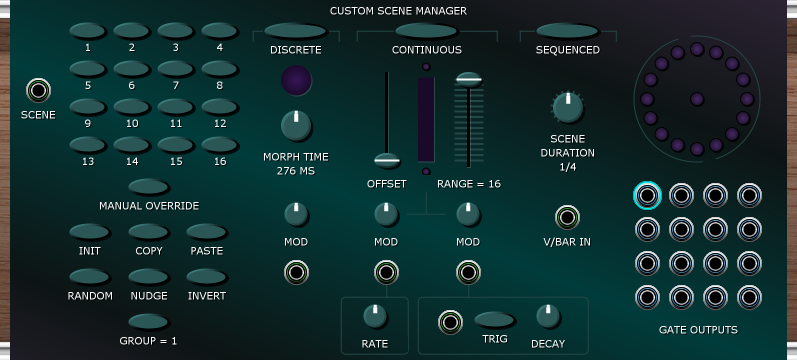Click the GATE OUTPUTS label

pyautogui.click(x=698, y=330)
